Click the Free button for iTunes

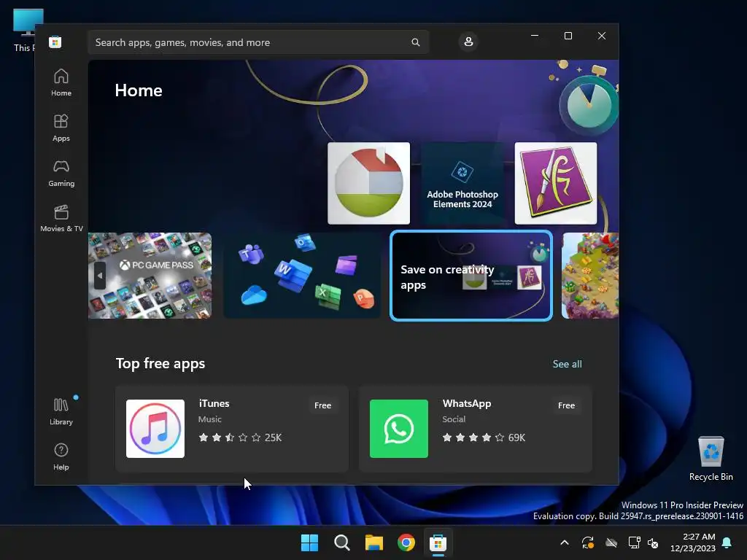click(322, 405)
